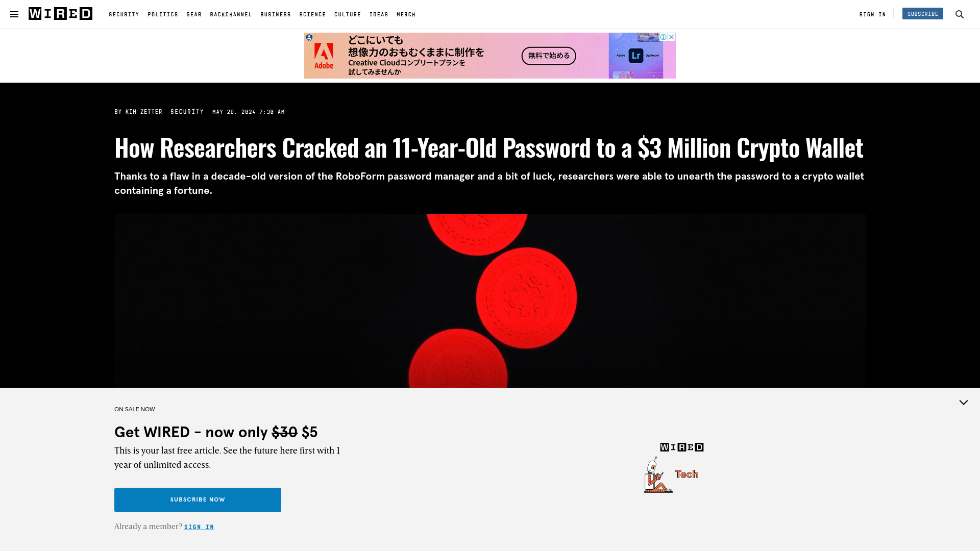Toggle the SIGN IN dropdown menu
This screenshot has height=551, width=980.
click(x=872, y=14)
